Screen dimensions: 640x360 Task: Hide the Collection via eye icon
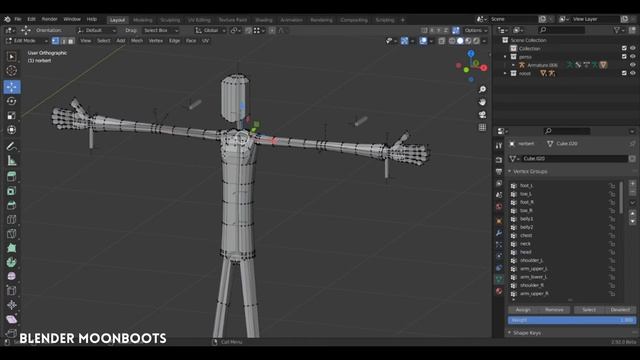pos(633,49)
